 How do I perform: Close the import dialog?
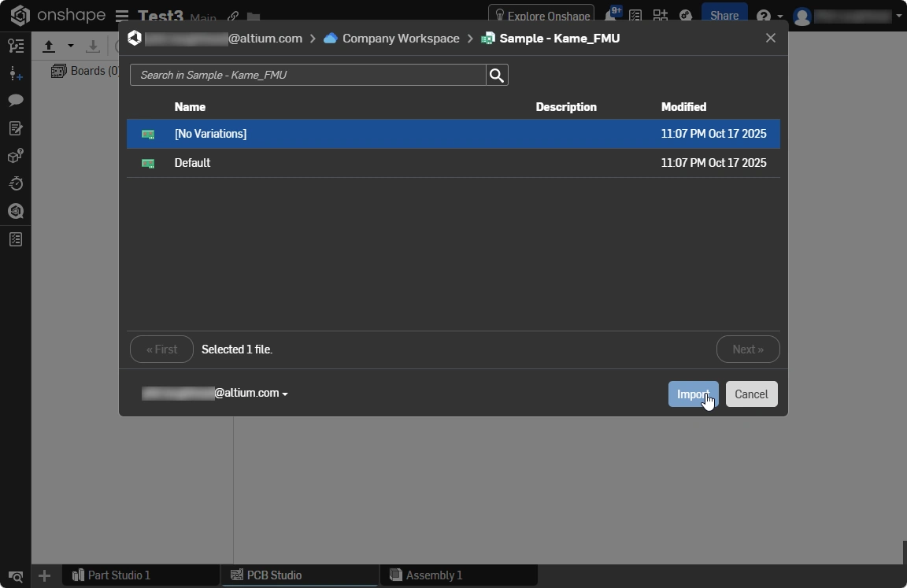(x=771, y=38)
